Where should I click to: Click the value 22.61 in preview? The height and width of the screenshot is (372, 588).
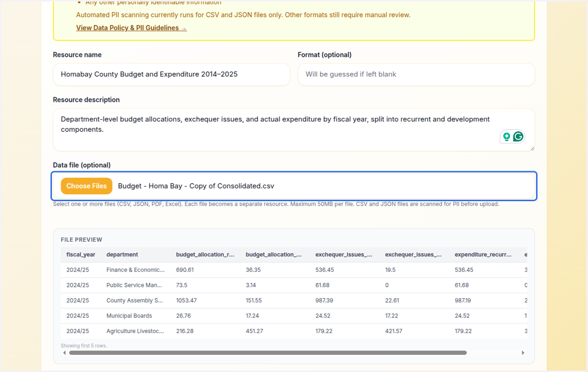(x=392, y=300)
